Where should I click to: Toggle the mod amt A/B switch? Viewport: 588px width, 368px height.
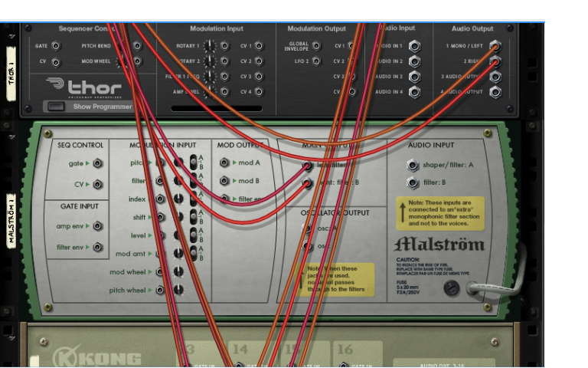(194, 253)
